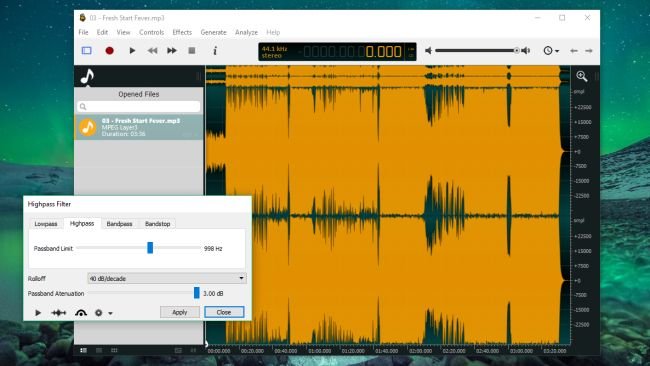Rewind the track with double-left arrows

pyautogui.click(x=152, y=51)
